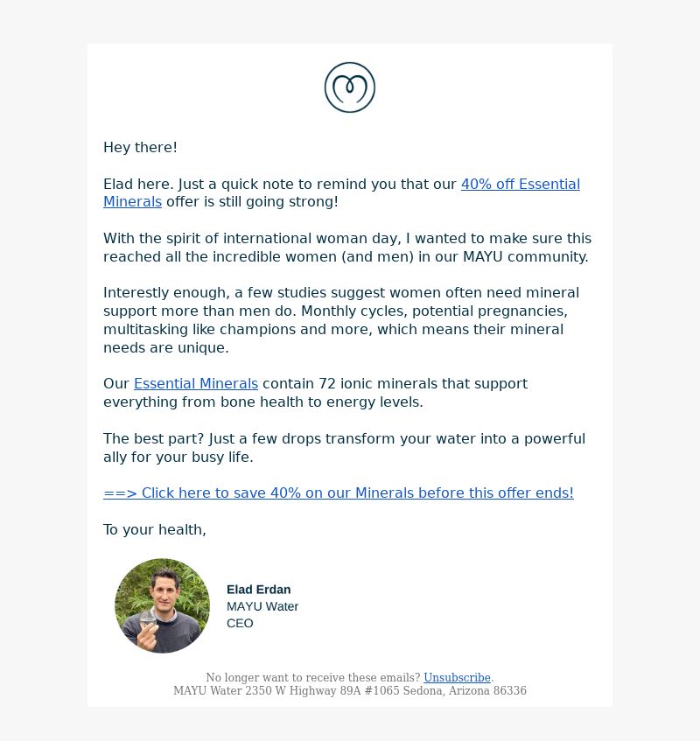Open 'Essential Minerals' link after 'Our'
The width and height of the screenshot is (700, 741).
tap(196, 384)
